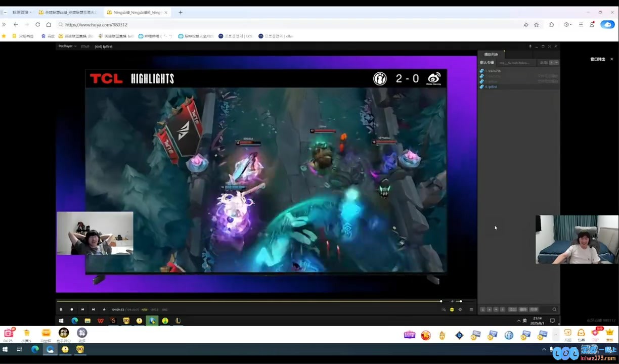This screenshot has height=364, width=619.
Task: Open the orange box icon in Huya bar
Action: [46, 333]
